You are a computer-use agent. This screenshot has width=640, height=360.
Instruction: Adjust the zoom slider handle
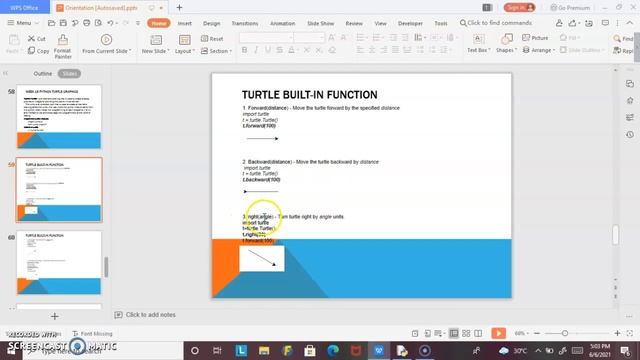click(565, 333)
